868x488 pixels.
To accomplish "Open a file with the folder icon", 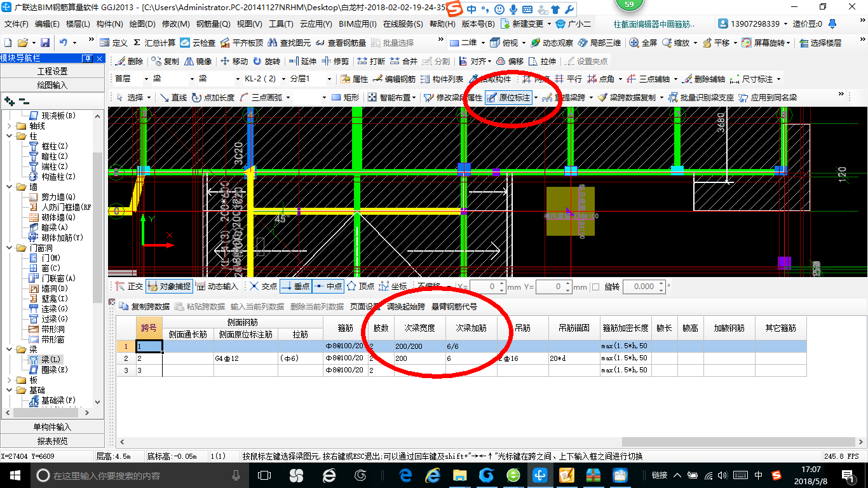I will click(x=23, y=43).
